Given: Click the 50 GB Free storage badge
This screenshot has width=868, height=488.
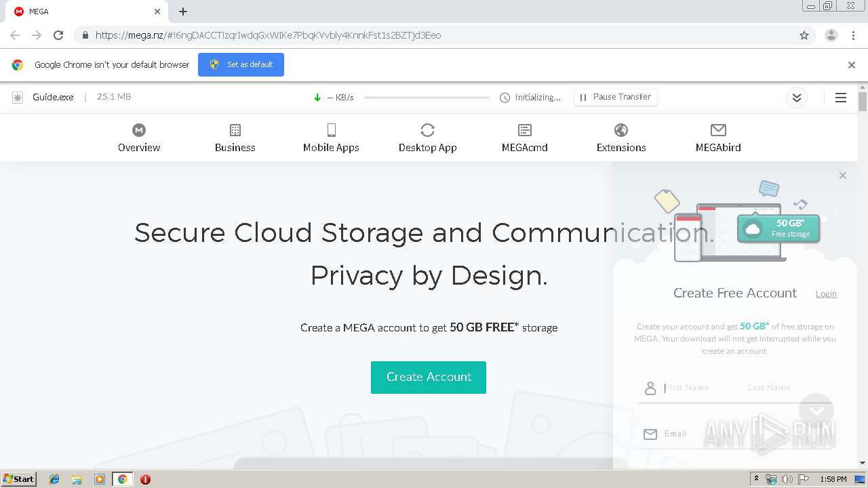Looking at the screenshot, I should click(778, 228).
